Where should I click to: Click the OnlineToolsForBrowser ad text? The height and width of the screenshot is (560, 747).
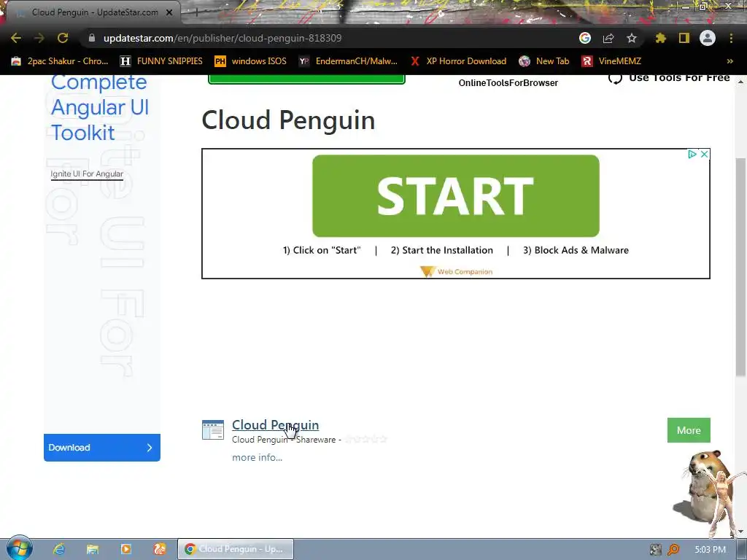508,83
